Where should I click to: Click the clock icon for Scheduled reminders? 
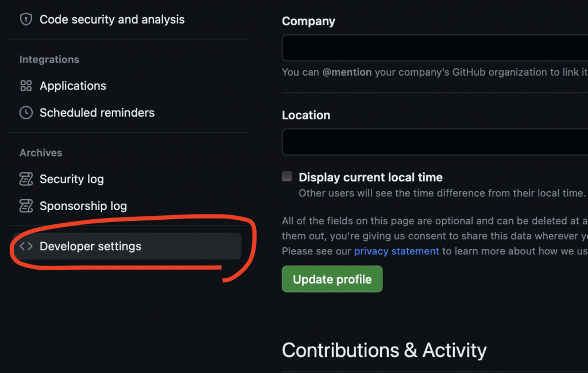[26, 113]
